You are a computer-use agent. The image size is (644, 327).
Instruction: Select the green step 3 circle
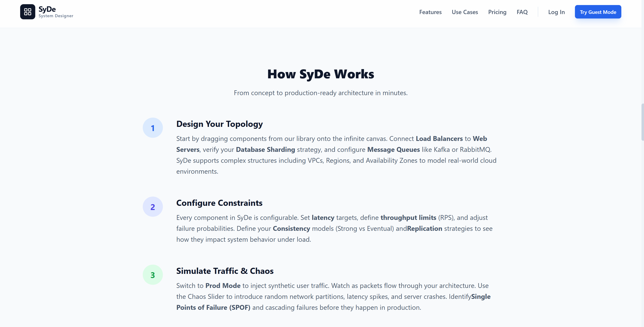point(153,274)
